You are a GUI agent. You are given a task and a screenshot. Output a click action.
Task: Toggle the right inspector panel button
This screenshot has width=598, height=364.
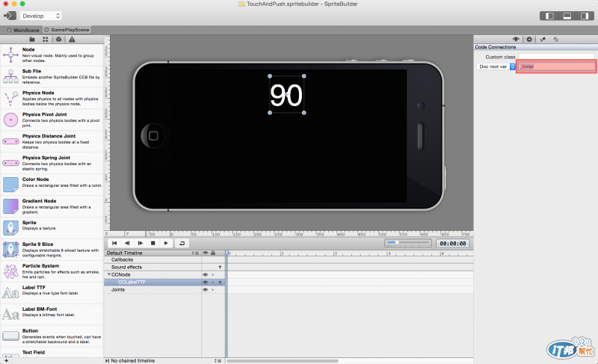click(x=585, y=16)
